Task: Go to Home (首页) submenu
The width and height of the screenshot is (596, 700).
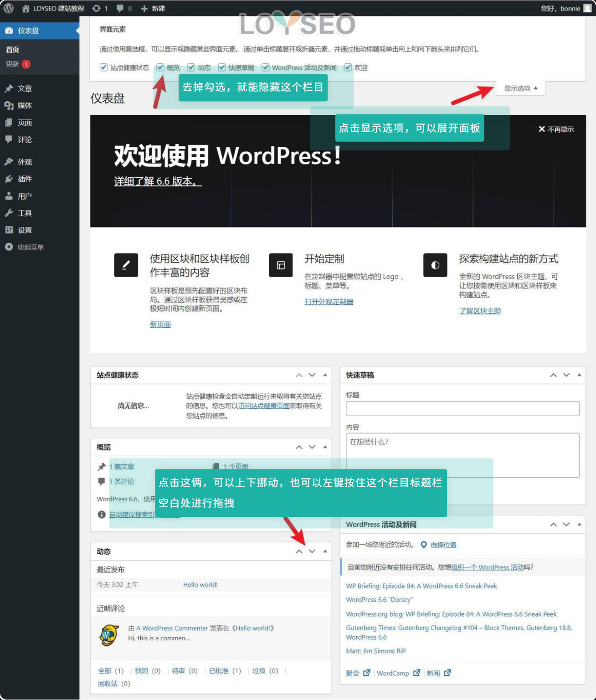Action: (x=12, y=50)
